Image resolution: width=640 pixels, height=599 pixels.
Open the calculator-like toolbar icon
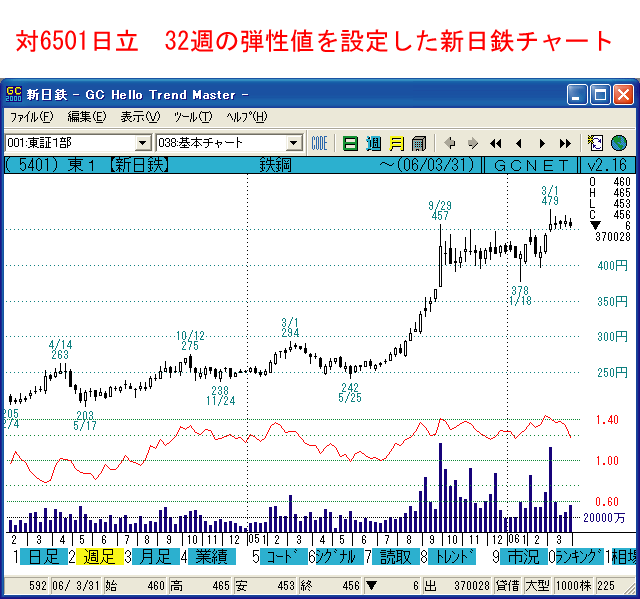pos(419,144)
